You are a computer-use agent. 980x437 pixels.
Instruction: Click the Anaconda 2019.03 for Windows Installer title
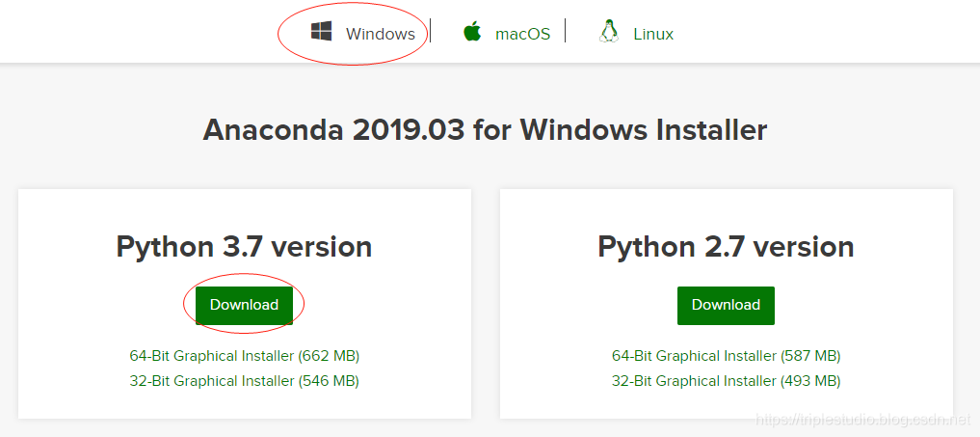485,130
